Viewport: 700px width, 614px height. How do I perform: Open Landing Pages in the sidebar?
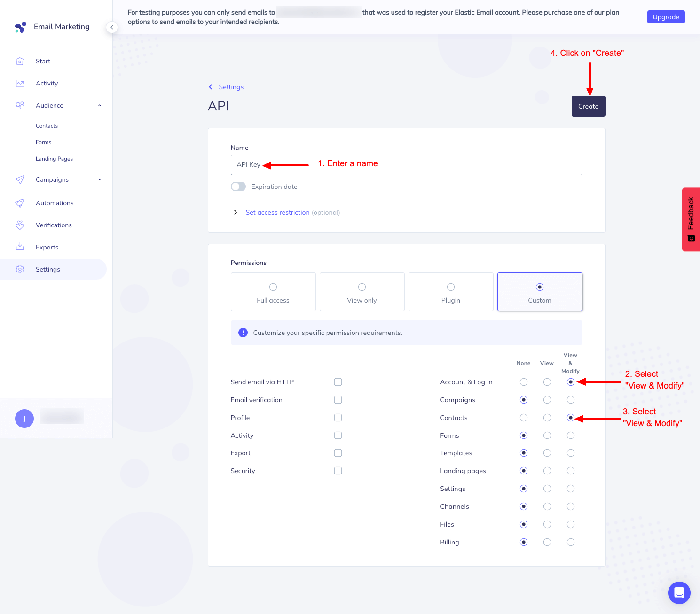pyautogui.click(x=55, y=159)
